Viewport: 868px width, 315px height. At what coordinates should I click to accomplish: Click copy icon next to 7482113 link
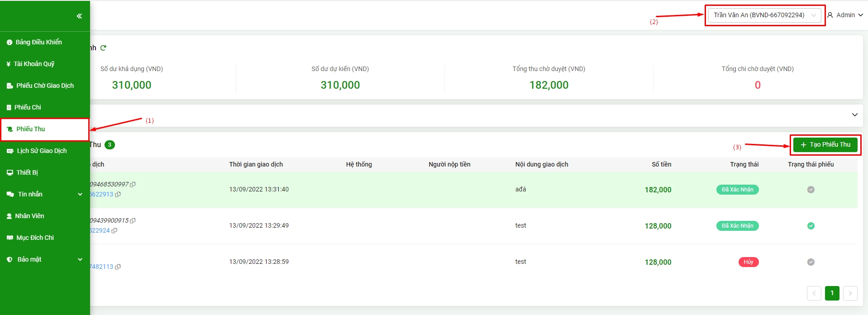[118, 267]
